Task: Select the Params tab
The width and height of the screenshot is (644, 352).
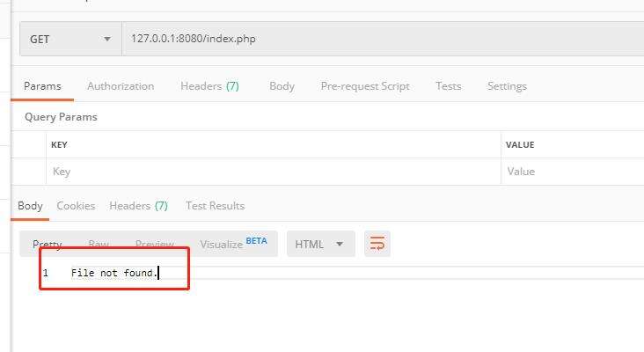Action: (42, 86)
